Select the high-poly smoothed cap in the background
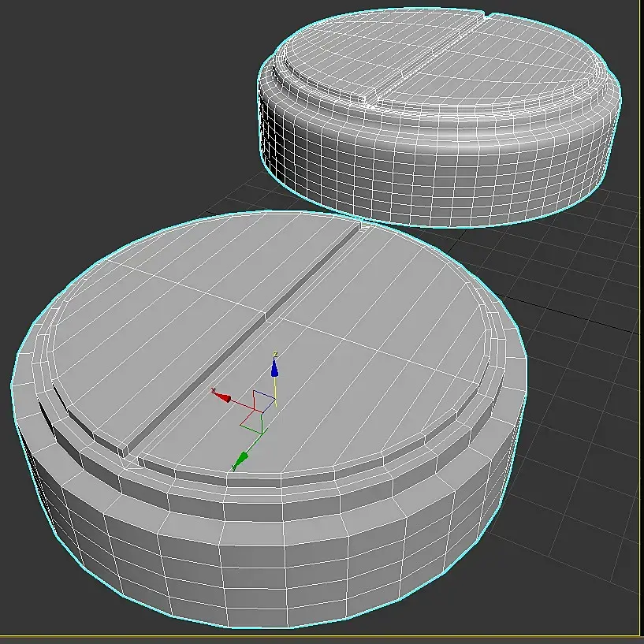The image size is (644, 644). 440,117
